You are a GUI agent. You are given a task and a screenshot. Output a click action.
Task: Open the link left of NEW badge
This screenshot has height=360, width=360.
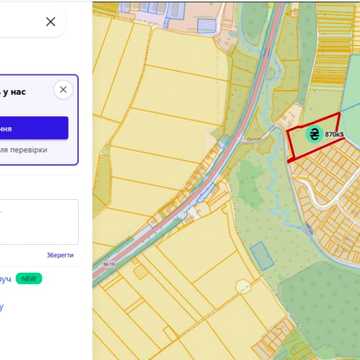pos(5,279)
